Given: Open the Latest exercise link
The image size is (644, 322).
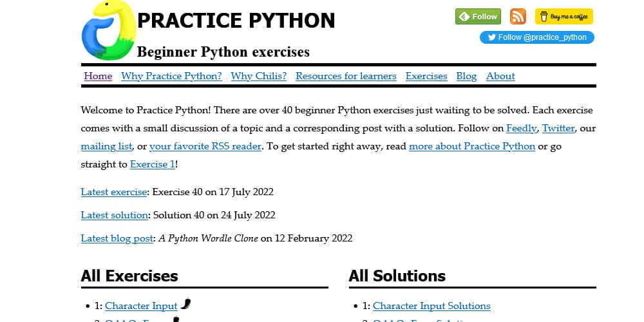Looking at the screenshot, I should coord(115,192).
